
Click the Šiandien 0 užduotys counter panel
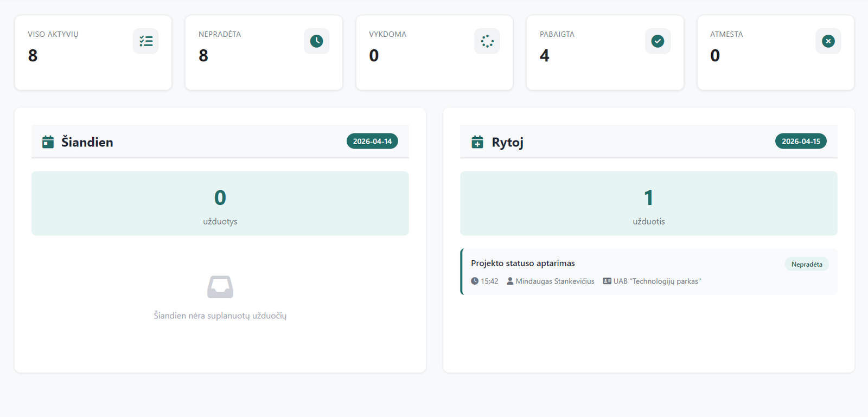[220, 203]
